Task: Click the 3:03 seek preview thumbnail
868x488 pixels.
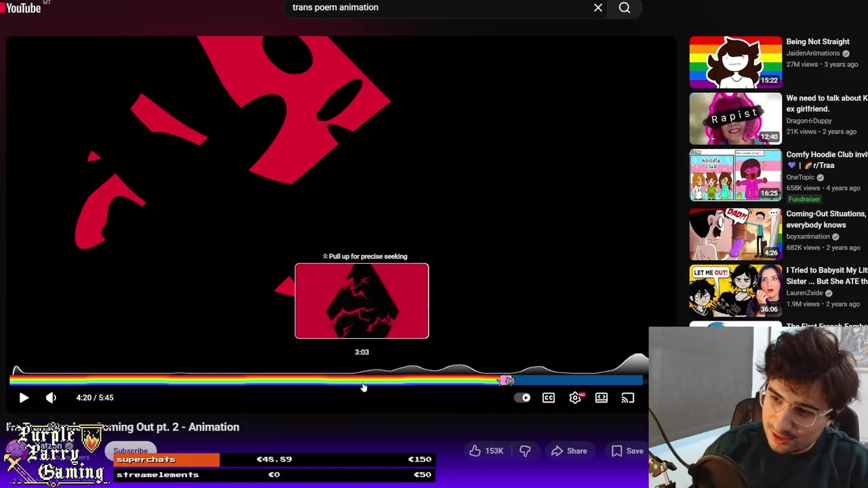Action: pos(361,301)
